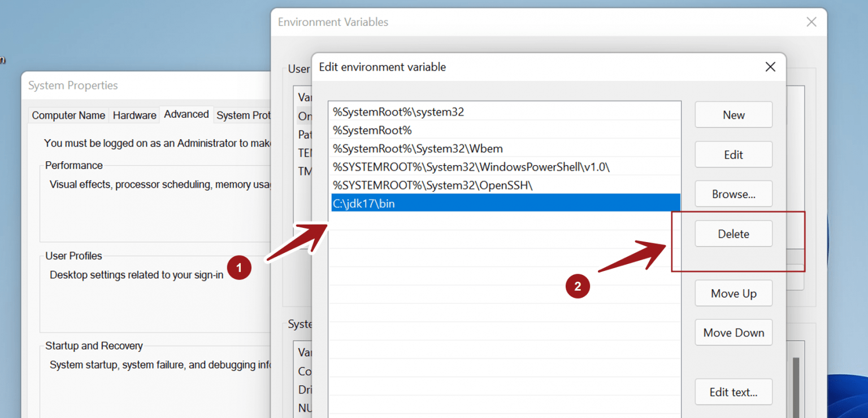Switch to the Computer Name tab

[x=68, y=115]
